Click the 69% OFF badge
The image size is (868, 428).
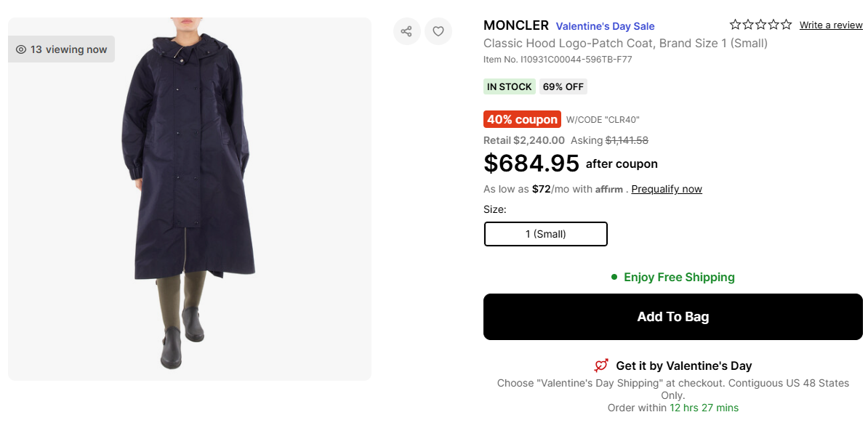563,86
